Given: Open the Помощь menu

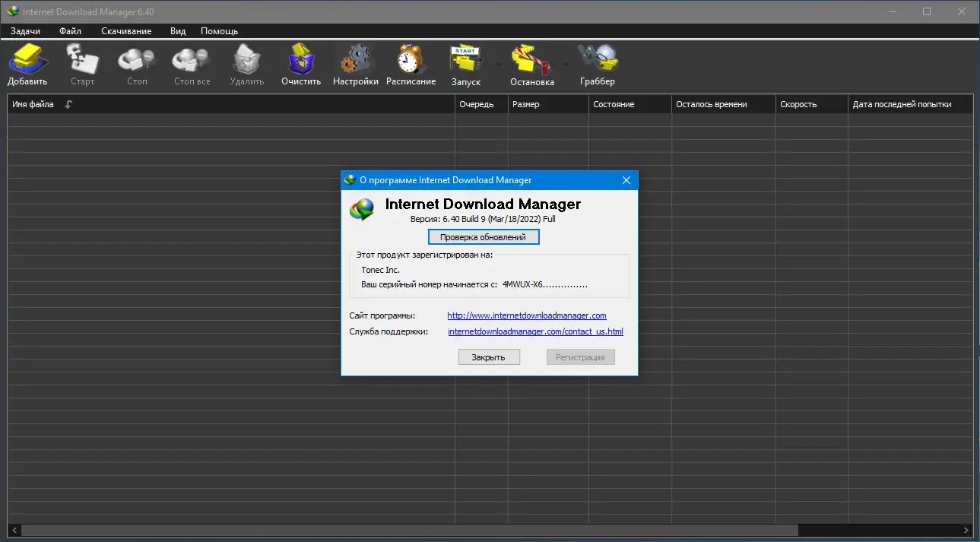Looking at the screenshot, I should click(x=218, y=31).
